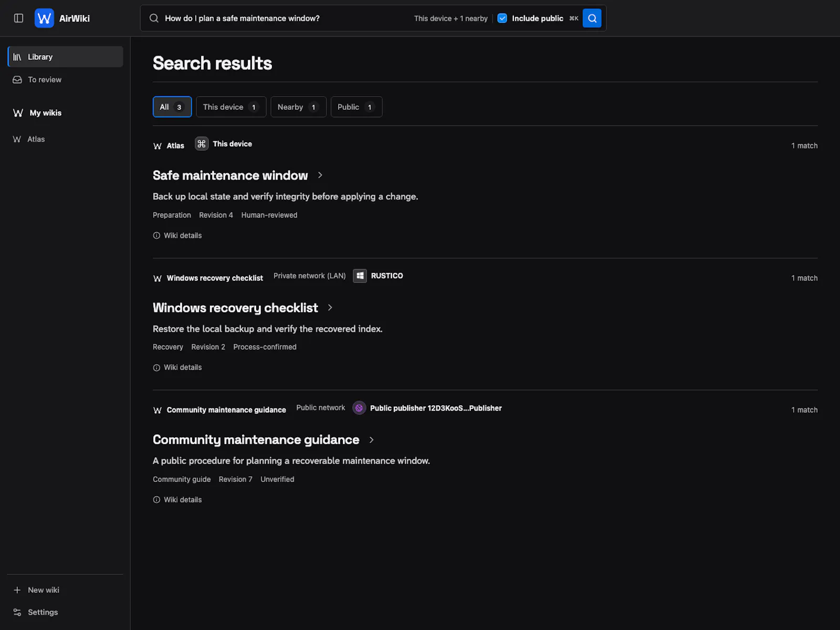
Task: Click 'This device + 1 nearby' scope text
Action: pos(450,18)
